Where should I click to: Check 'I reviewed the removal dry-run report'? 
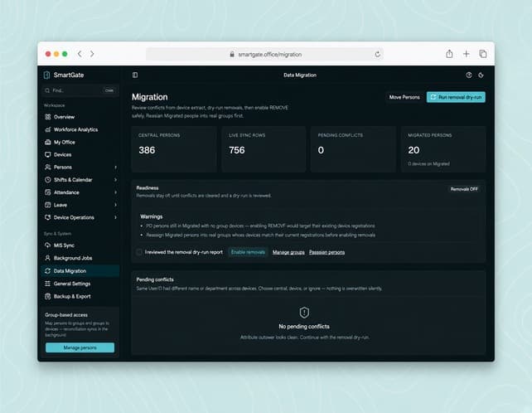pos(139,252)
